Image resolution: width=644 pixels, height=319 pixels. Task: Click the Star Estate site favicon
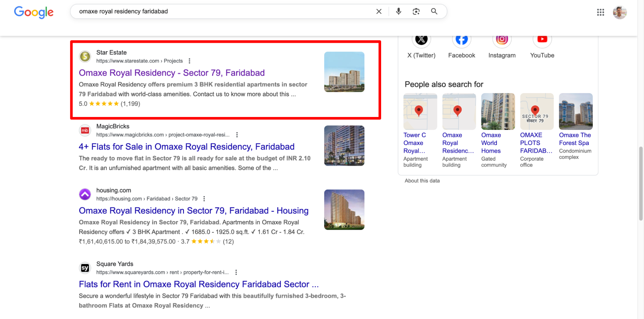(85, 56)
